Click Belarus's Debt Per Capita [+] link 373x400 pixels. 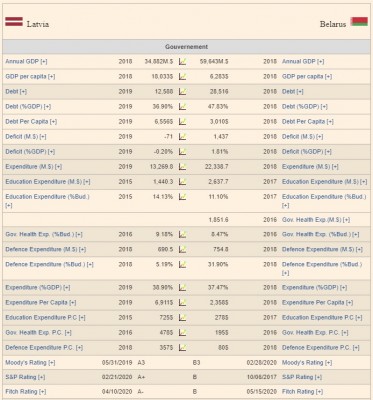308,122
